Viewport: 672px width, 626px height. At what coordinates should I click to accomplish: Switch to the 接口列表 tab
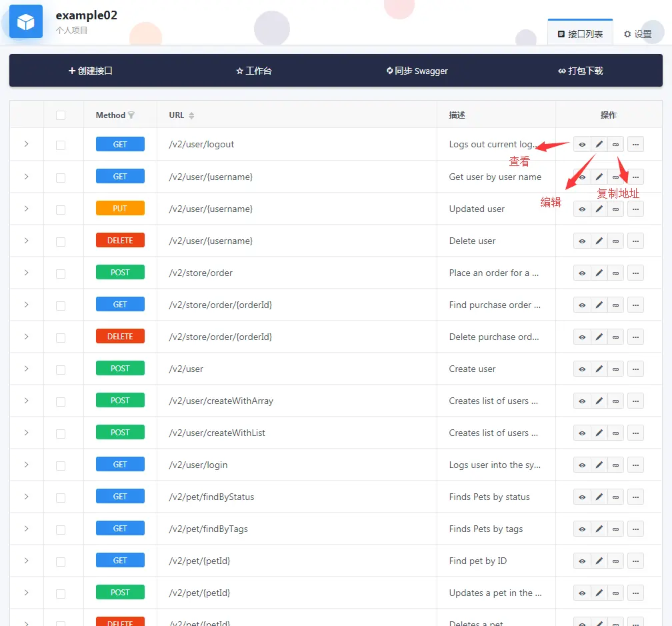(x=580, y=34)
